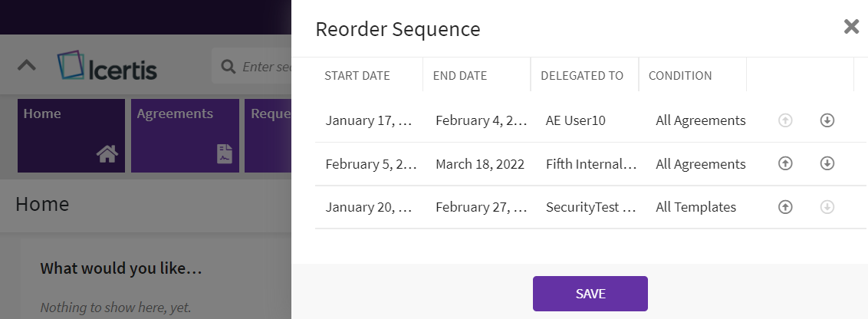Viewport: 868px width, 319px height.
Task: Collapse the header with chevron arrow
Action: point(27,65)
